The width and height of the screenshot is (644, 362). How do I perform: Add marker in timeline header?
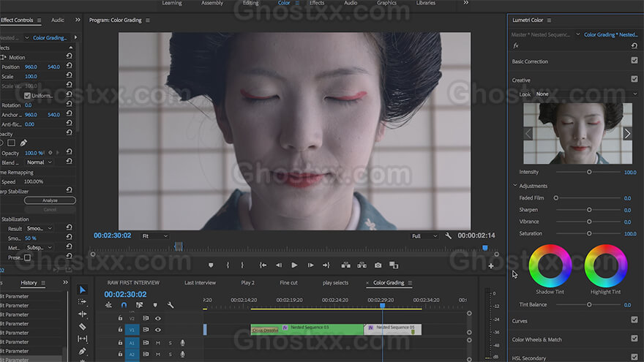click(x=155, y=306)
